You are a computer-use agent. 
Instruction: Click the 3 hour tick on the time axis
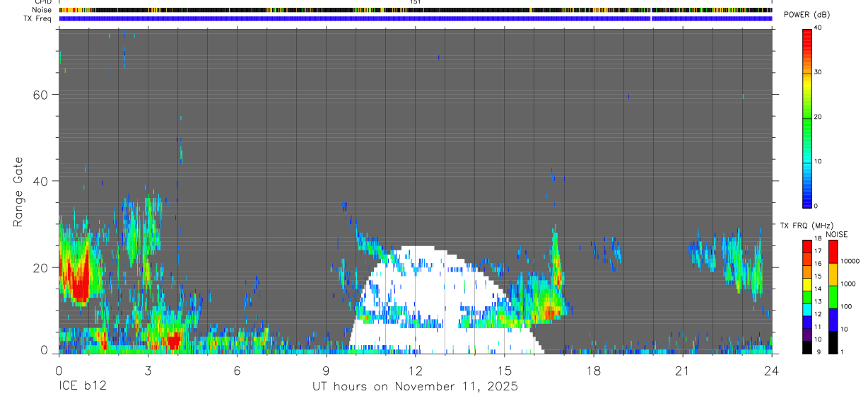coord(148,371)
